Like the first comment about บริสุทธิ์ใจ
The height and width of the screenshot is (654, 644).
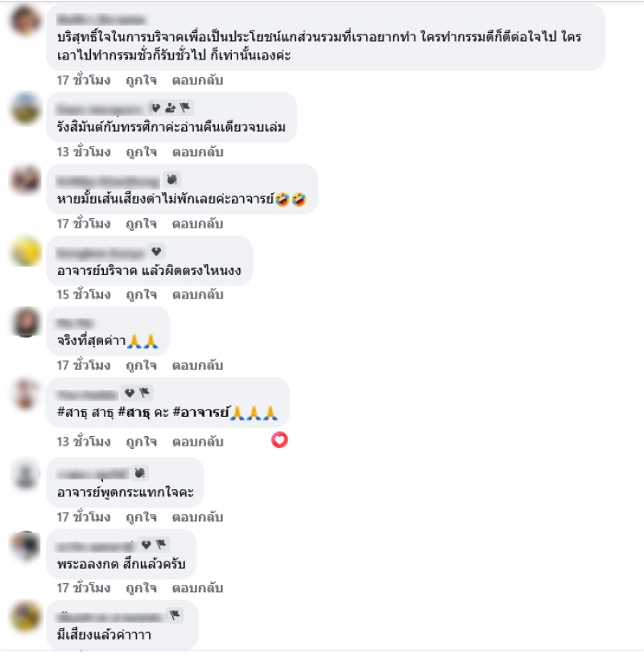pyautogui.click(x=142, y=80)
